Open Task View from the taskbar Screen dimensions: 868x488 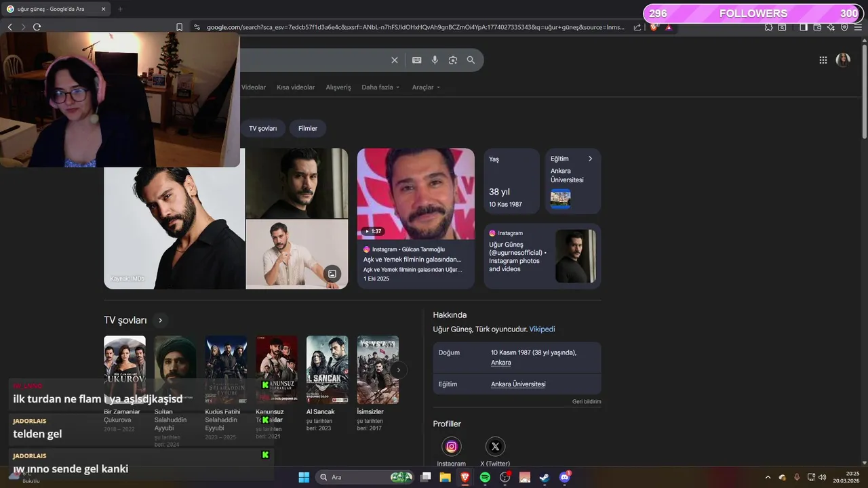point(425,477)
